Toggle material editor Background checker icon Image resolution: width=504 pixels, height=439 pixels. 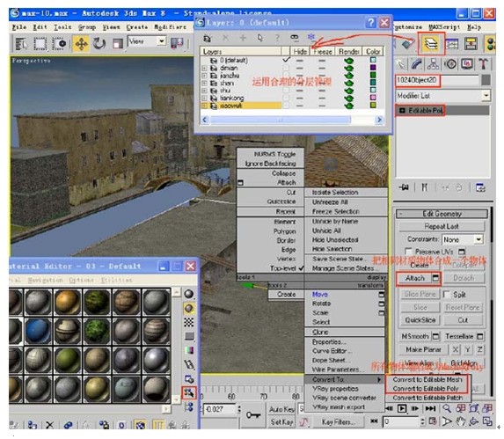point(189,322)
